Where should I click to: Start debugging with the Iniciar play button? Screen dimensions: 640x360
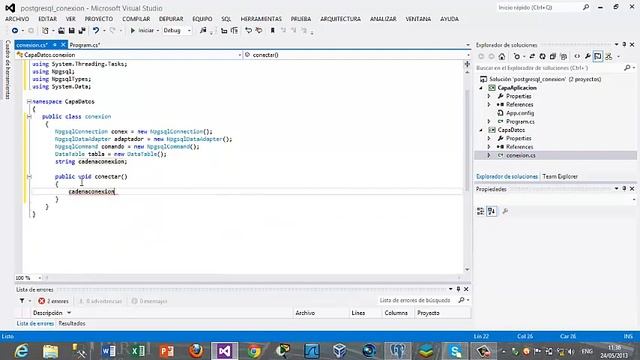tap(142, 31)
